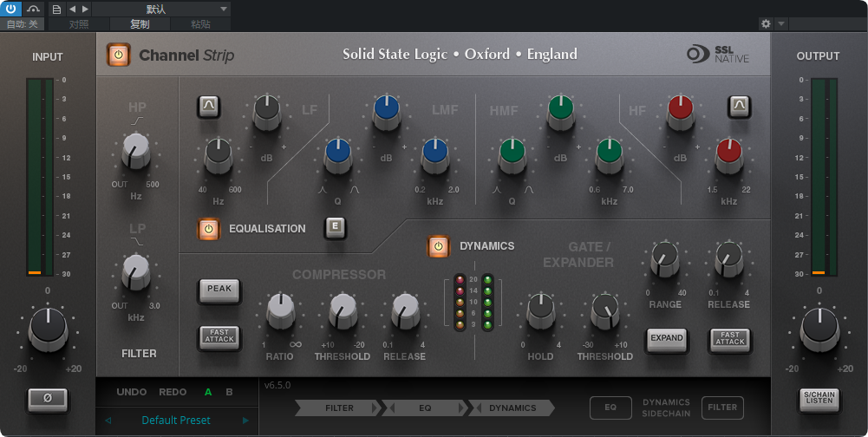The width and height of the screenshot is (868, 437).
Task: Select next plugin preset arrow
Action: [245, 421]
